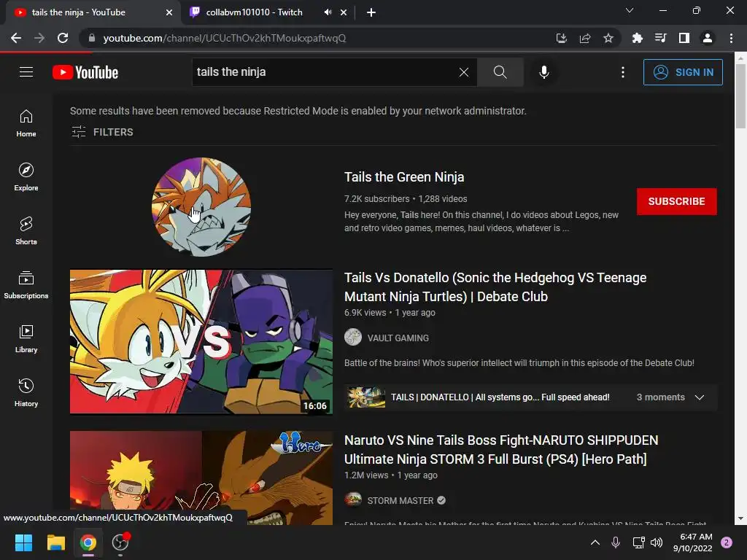This screenshot has height=560, width=747.
Task: Subscribe to Tails the Green Ninja
Action: [x=676, y=201]
